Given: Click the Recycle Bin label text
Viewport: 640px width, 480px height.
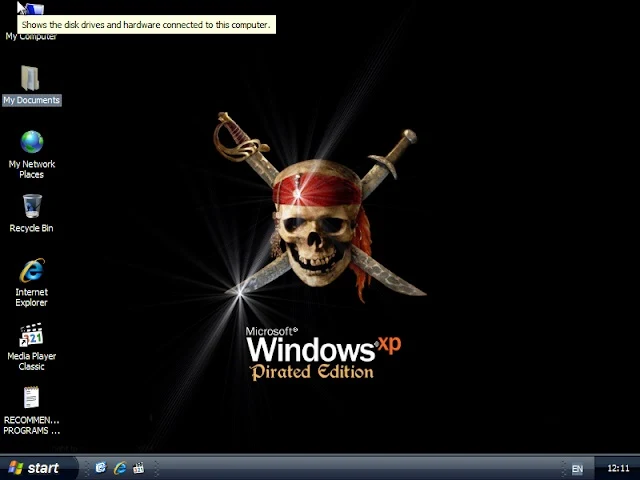Looking at the screenshot, I should click(x=31, y=228).
